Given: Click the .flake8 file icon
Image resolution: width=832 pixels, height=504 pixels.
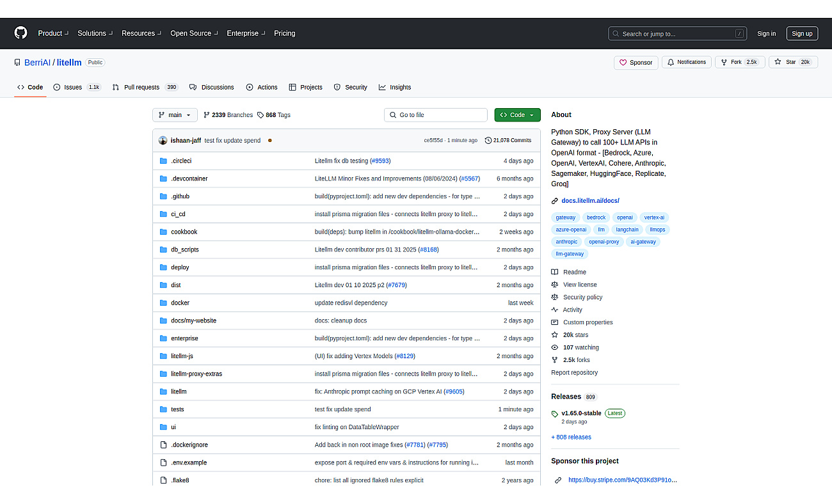Looking at the screenshot, I should 163,480.
